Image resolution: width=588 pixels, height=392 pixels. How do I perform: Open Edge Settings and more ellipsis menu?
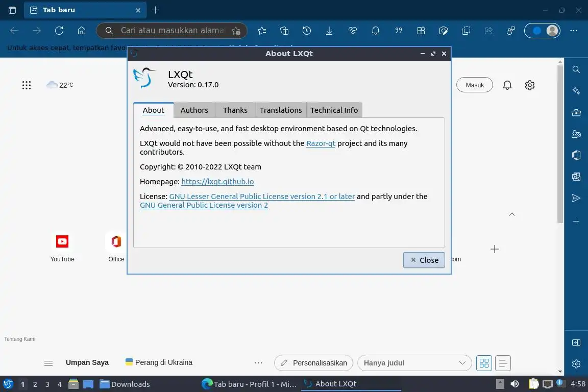click(573, 31)
